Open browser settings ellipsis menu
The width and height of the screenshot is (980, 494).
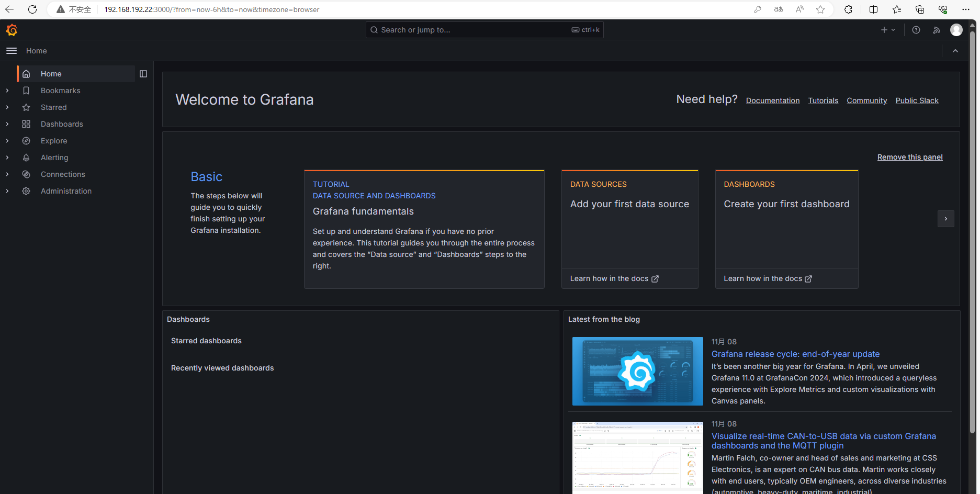point(966,9)
